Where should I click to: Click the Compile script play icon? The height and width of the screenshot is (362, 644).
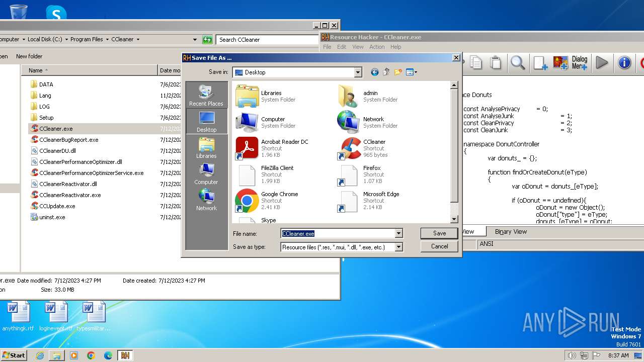click(602, 62)
